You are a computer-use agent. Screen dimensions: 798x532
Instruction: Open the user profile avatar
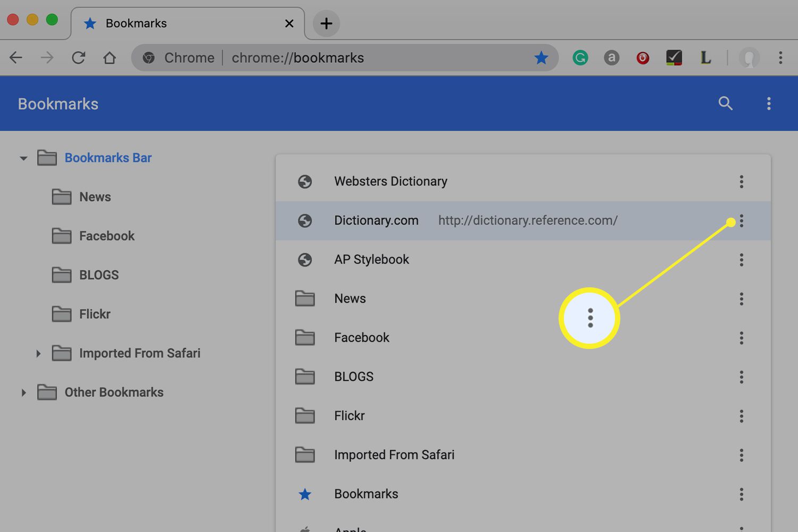749,57
